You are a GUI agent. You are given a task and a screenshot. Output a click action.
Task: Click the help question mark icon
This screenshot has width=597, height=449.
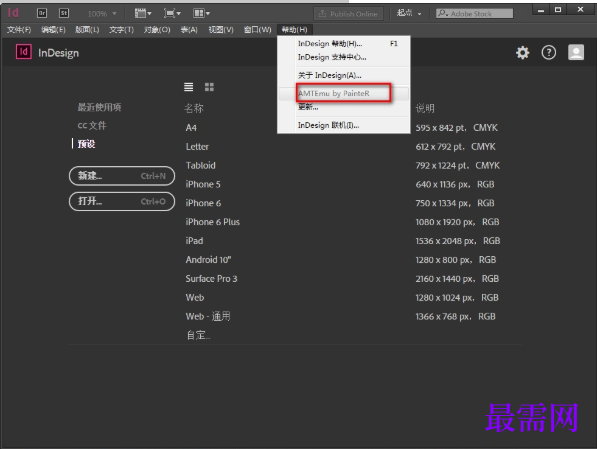click(549, 53)
